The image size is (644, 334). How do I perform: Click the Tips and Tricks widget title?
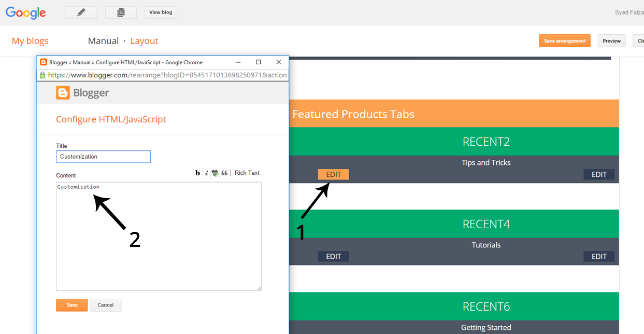486,162
